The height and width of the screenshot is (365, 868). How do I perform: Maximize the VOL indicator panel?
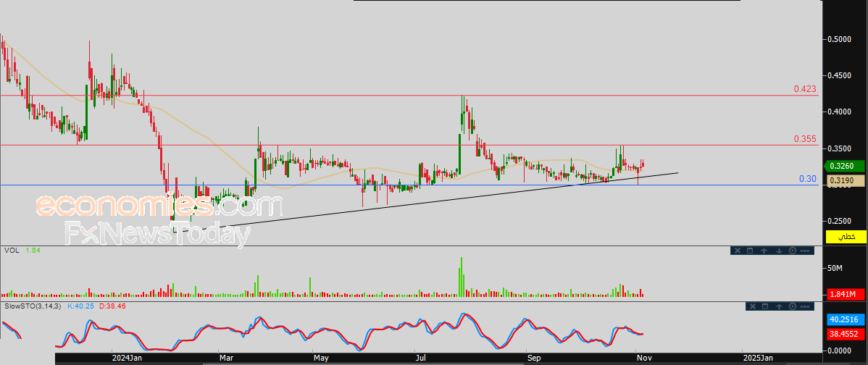coord(750,251)
